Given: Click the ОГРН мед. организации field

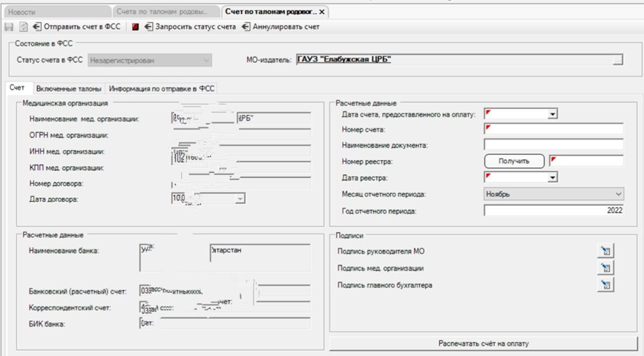Looking at the screenshot, I should point(240,135).
